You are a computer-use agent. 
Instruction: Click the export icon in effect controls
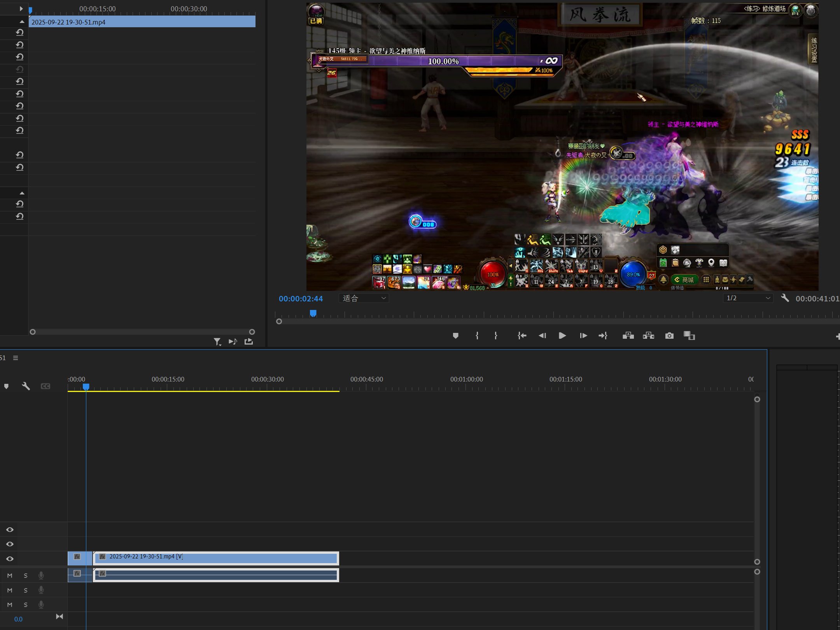click(248, 341)
